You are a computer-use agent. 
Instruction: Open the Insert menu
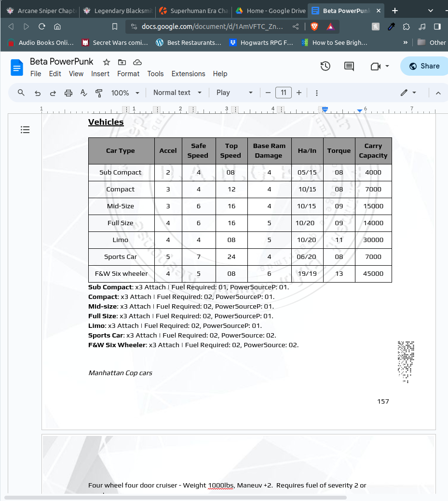[100, 74]
